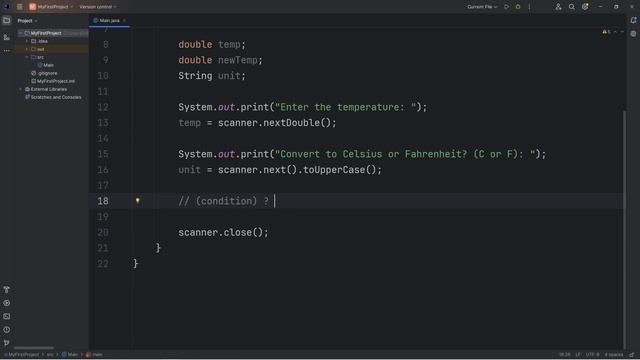This screenshot has height=360, width=640.
Task: Click MyFirstProject breadcrumb in status bar
Action: 22,355
